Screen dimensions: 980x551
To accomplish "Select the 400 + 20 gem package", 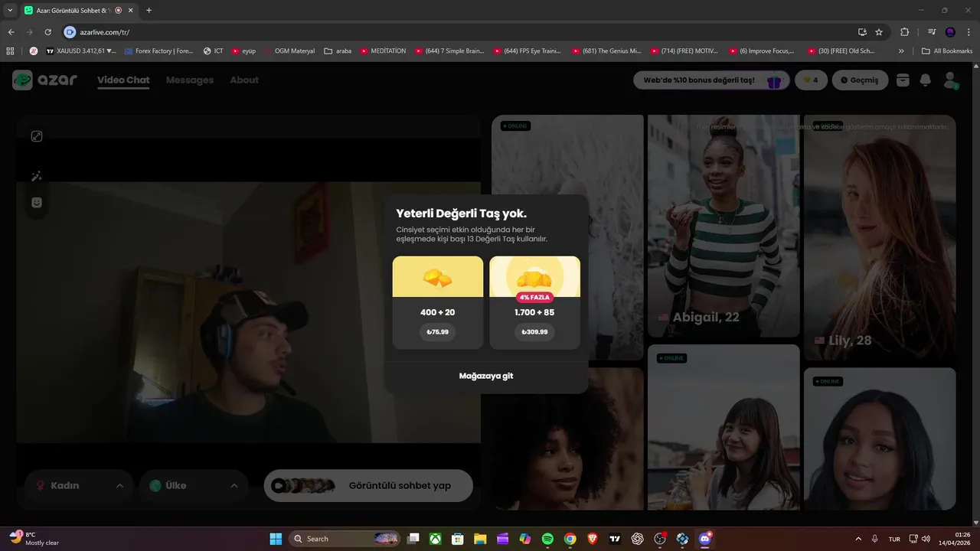I will [438, 302].
